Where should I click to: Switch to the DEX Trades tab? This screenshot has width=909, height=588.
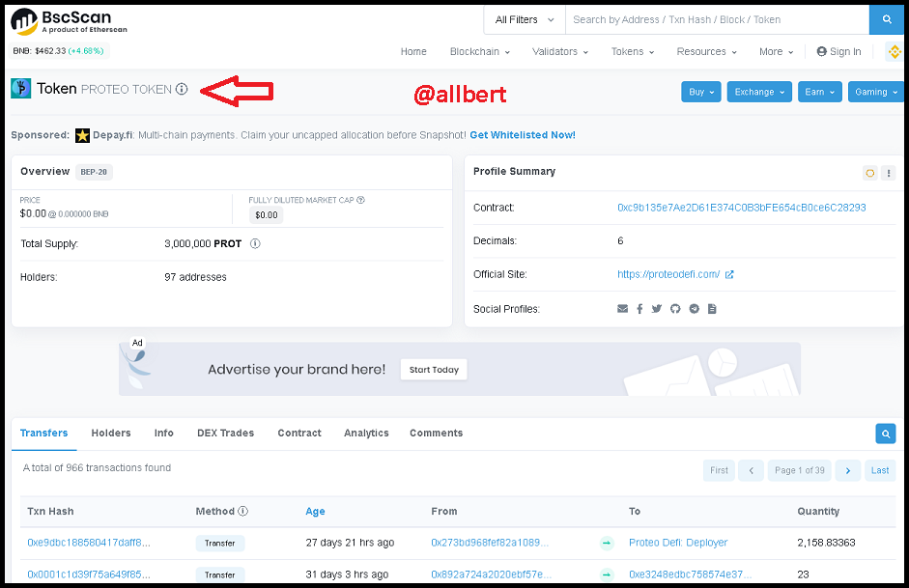tap(225, 433)
